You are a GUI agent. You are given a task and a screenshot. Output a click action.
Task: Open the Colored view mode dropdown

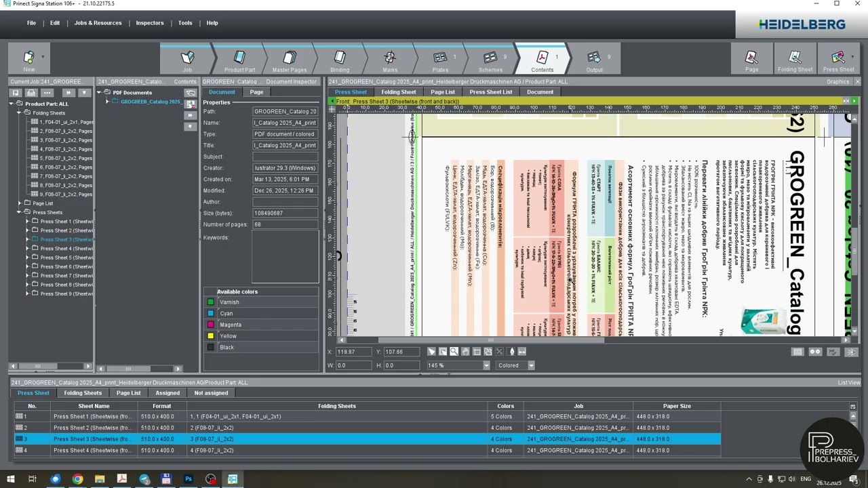pyautogui.click(x=531, y=365)
